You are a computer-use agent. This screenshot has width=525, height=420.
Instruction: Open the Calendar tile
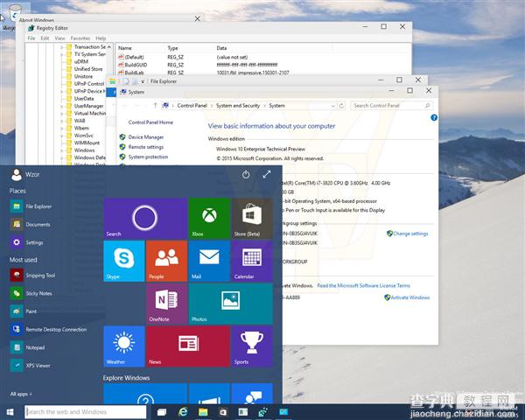(x=252, y=261)
